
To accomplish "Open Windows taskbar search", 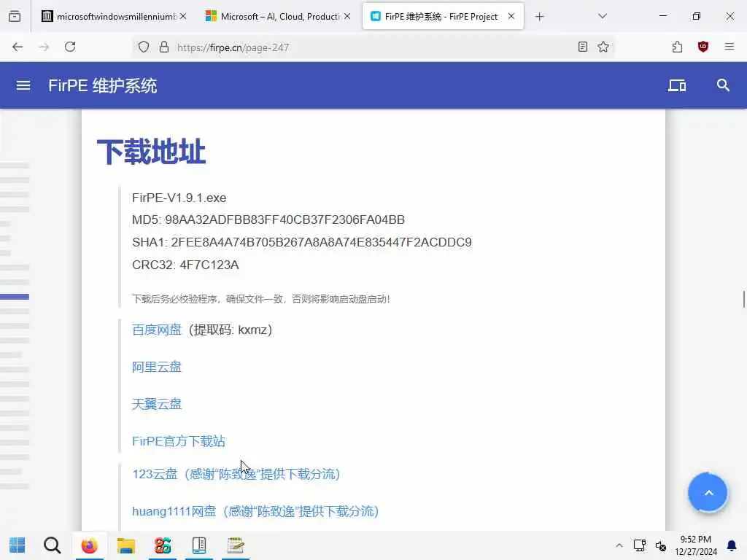I will [53, 545].
